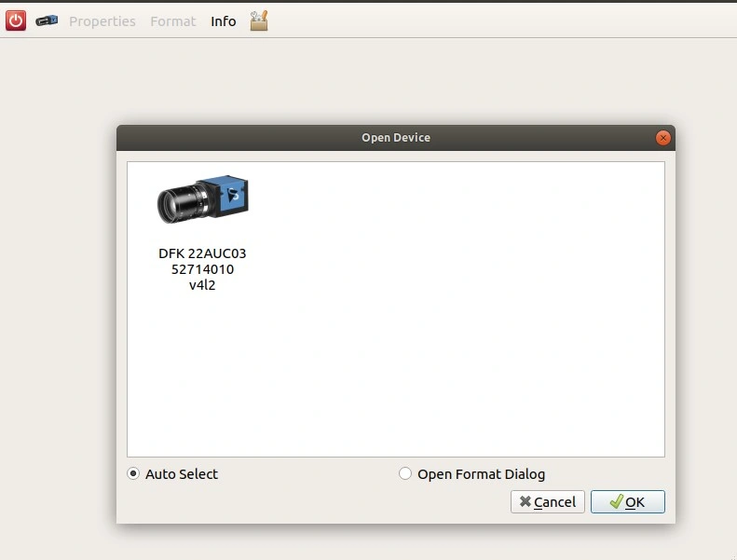The width and height of the screenshot is (737, 560).
Task: Click the X icon on Cancel button
Action: click(525, 502)
